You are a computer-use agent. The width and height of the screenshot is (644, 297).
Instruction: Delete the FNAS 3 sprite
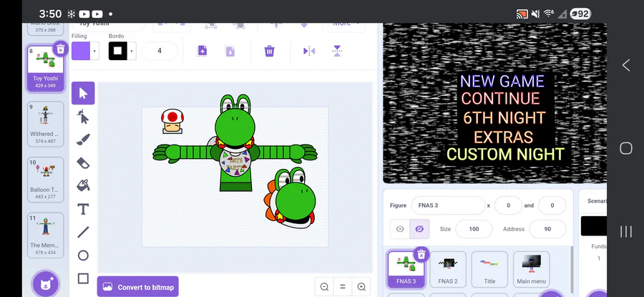[421, 255]
